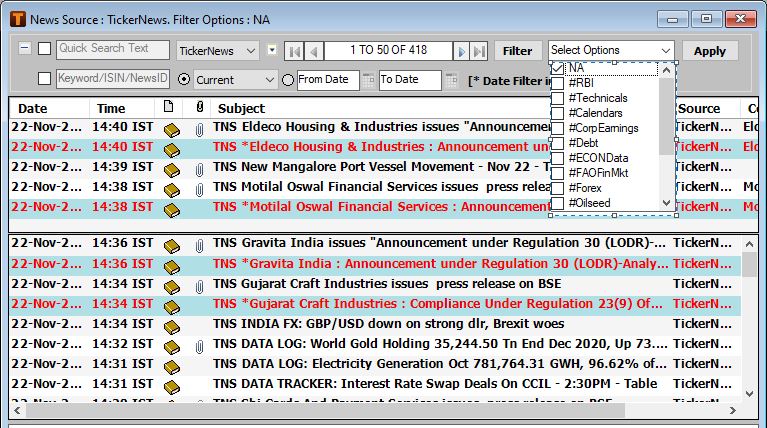Collapse the filter panel with minus button
The image size is (767, 428).
click(x=24, y=48)
